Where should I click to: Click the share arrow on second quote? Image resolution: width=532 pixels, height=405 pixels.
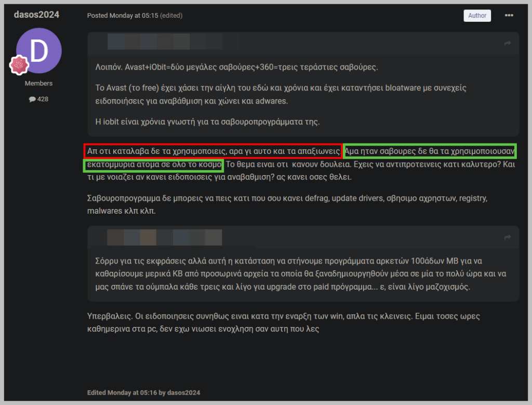coord(507,237)
